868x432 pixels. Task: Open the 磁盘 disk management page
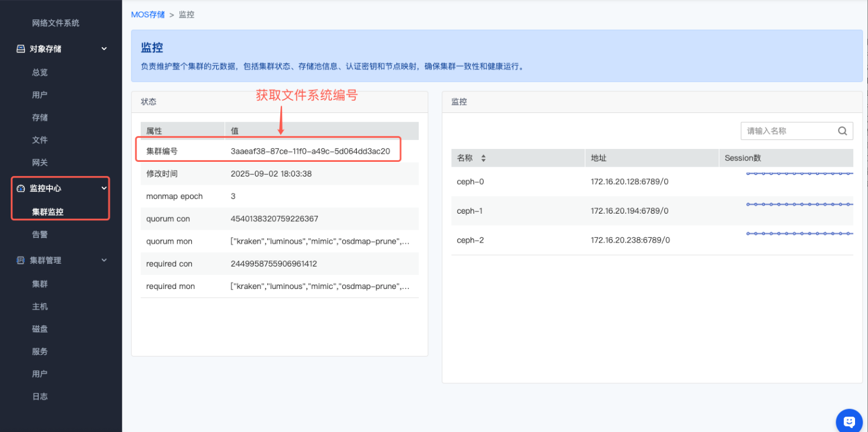click(40, 329)
